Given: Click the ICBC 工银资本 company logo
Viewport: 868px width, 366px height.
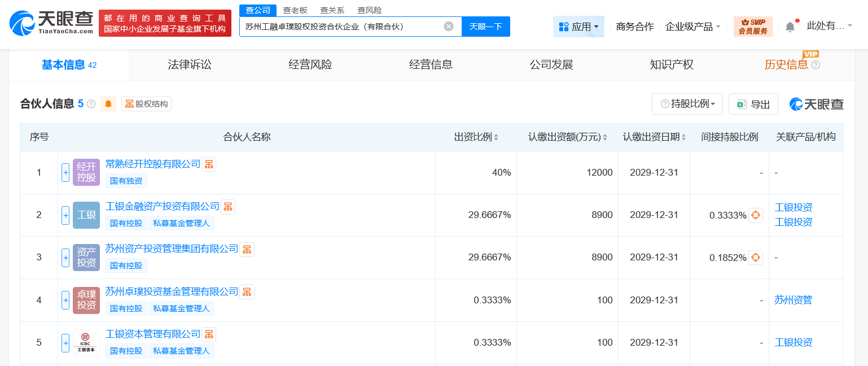Looking at the screenshot, I should tap(86, 342).
